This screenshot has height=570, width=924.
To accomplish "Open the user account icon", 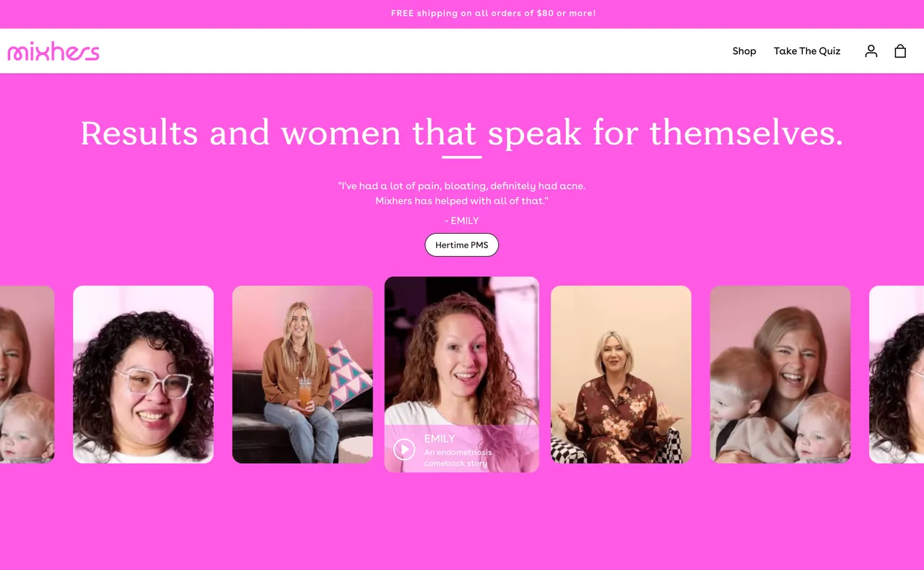I will [x=871, y=51].
